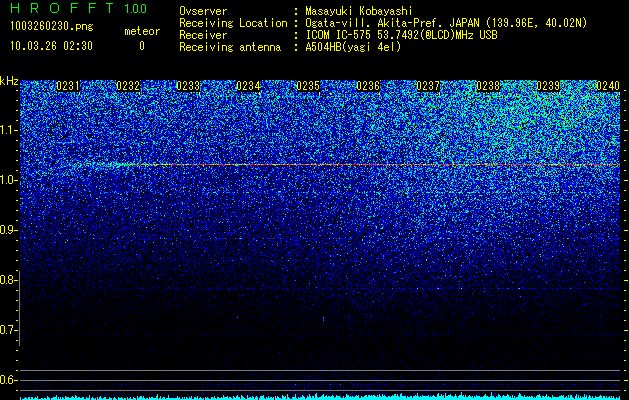Click the cyan signal level graph at the bottom

click(x=320, y=397)
